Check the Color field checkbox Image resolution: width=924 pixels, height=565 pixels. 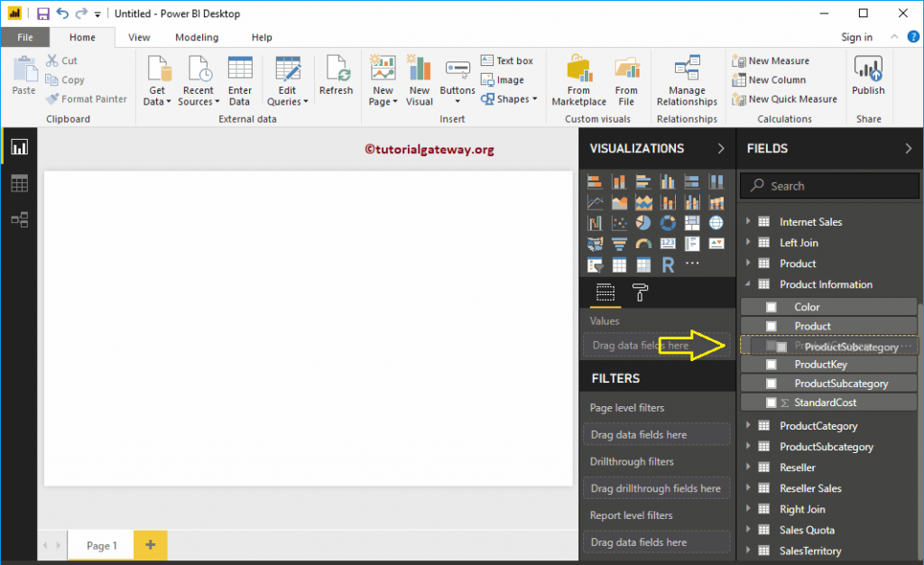[x=772, y=306]
